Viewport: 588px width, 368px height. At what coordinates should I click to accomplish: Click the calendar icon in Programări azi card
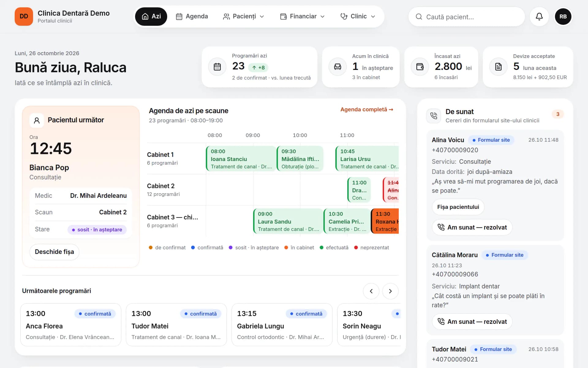[217, 67]
